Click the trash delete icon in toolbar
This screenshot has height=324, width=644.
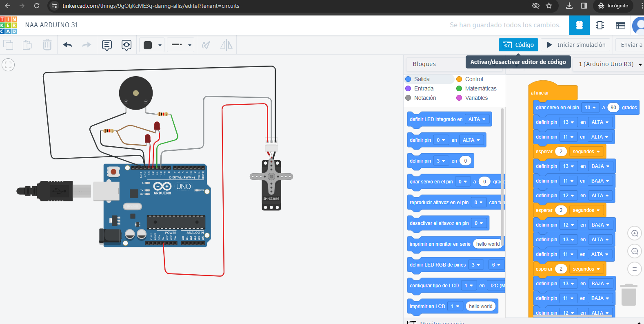point(47,45)
